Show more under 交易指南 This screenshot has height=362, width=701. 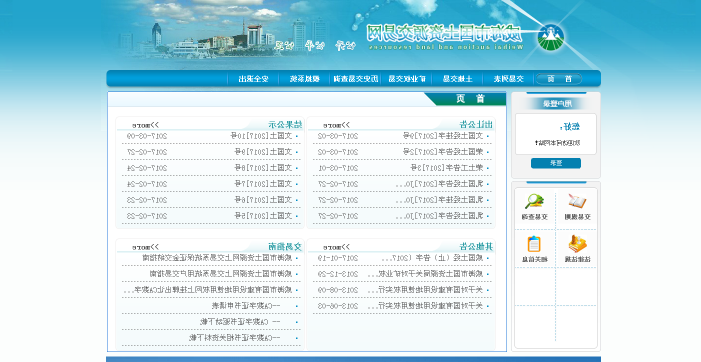point(146,247)
